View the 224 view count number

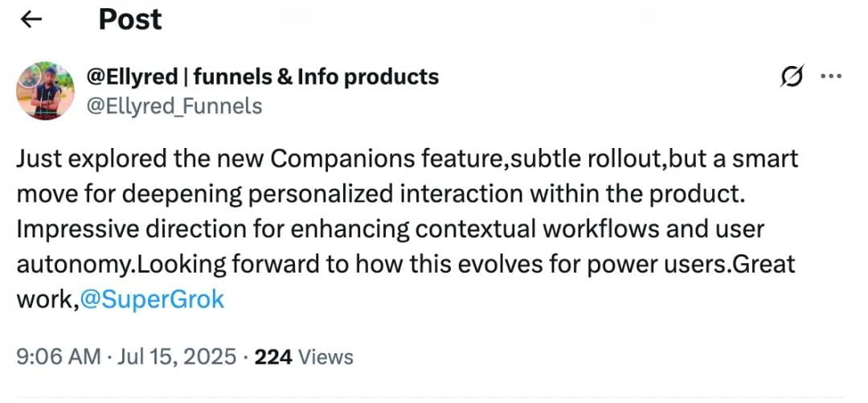click(x=273, y=356)
